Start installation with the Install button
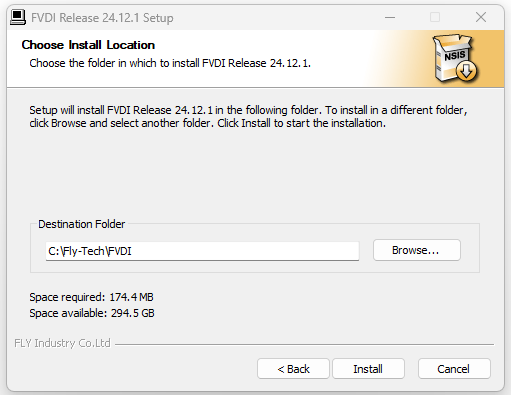Viewport: 511px width, 395px height. click(368, 369)
